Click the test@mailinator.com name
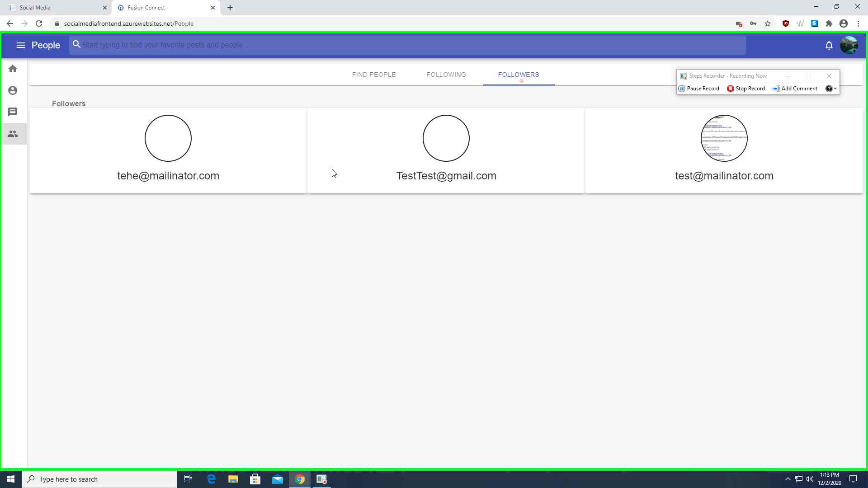868x488 pixels. (x=724, y=176)
